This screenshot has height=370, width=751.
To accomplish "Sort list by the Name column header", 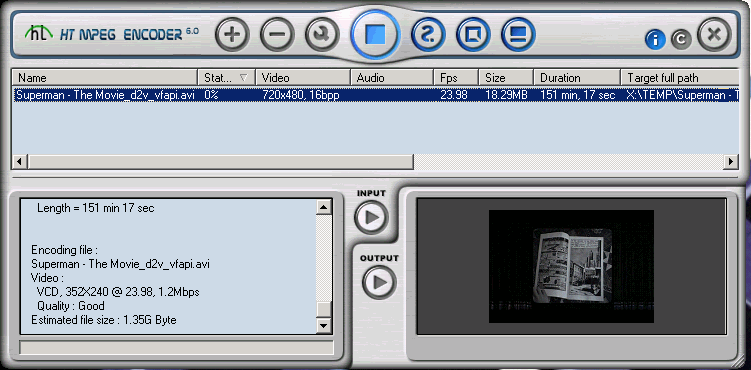I will tap(106, 78).
